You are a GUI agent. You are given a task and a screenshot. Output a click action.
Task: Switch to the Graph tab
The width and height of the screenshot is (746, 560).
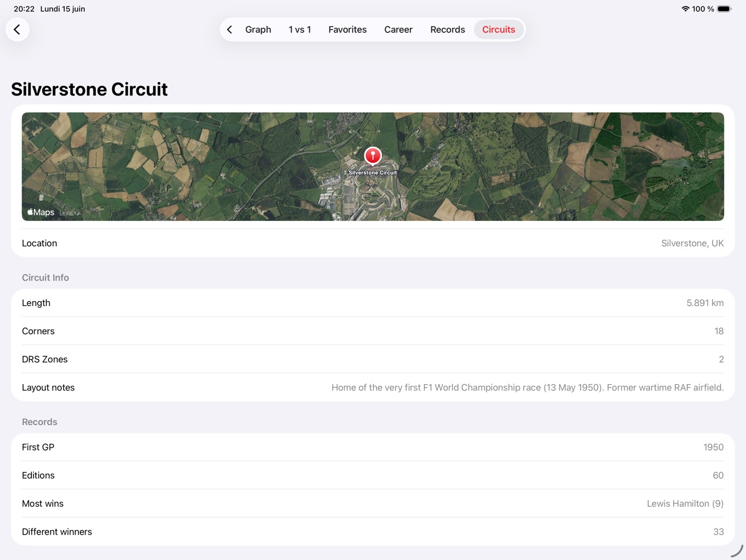point(258,30)
